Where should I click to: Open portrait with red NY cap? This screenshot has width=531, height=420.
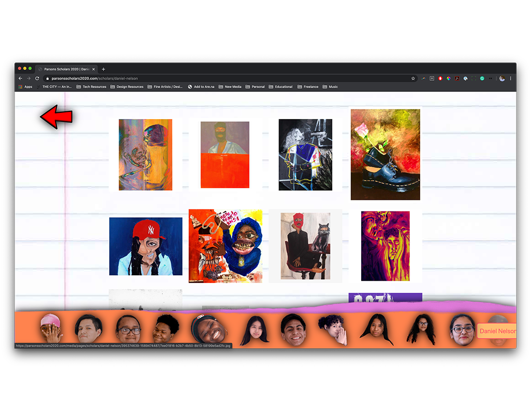tap(146, 246)
